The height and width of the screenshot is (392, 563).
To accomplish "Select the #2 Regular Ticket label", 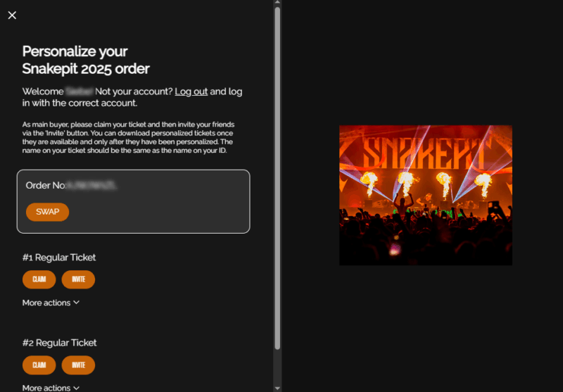I will [x=59, y=343].
